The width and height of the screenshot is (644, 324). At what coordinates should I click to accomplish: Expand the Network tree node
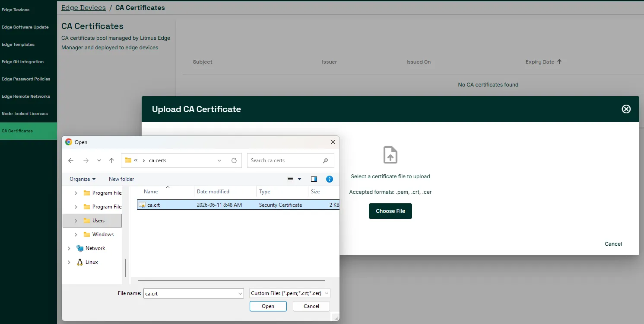click(69, 248)
